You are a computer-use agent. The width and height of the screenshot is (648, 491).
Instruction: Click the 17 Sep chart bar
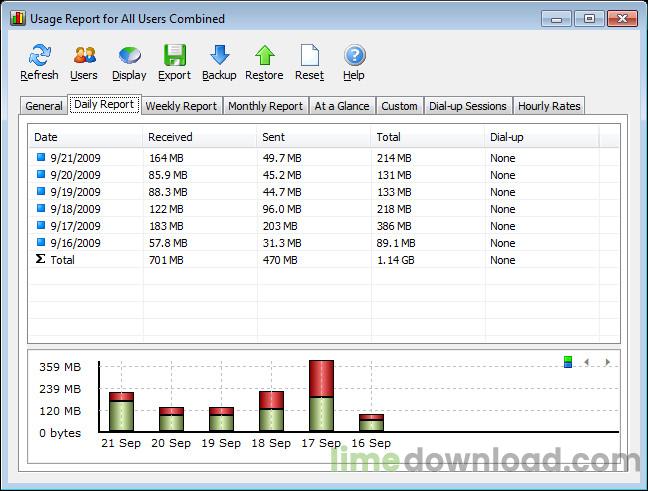[x=321, y=396]
